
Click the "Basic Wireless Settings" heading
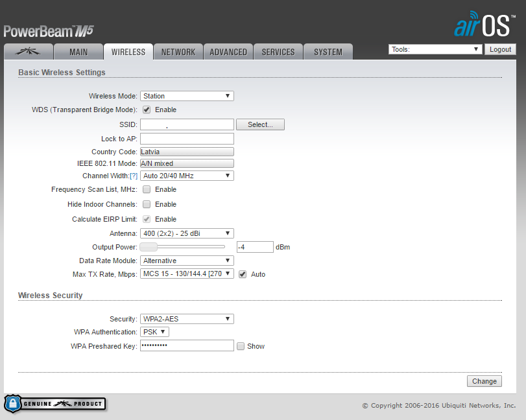tap(62, 73)
